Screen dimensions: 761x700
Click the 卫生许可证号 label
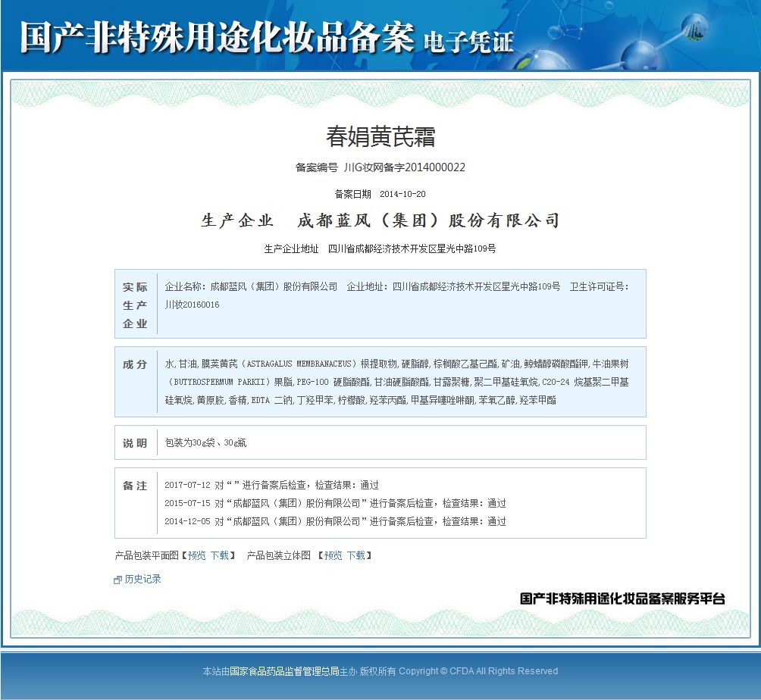[600, 286]
